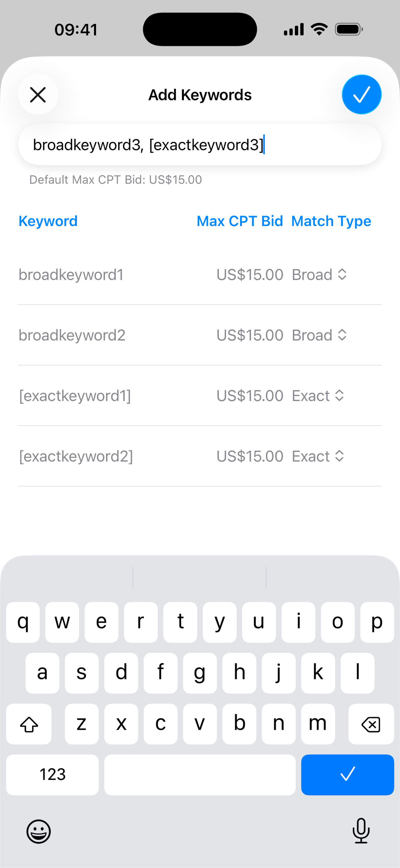400x868 pixels.
Task: Switch keyboard to 123 numbers
Action: tap(52, 774)
